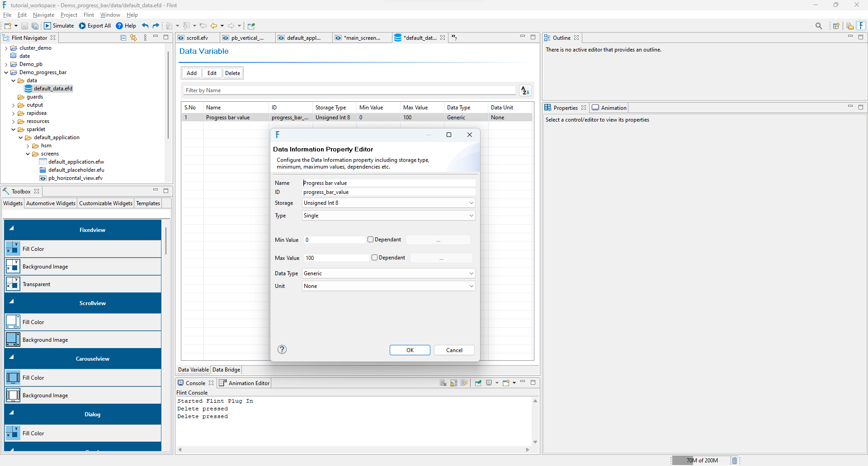Click the Name input field
This screenshot has width=868, height=466.
[x=388, y=183]
